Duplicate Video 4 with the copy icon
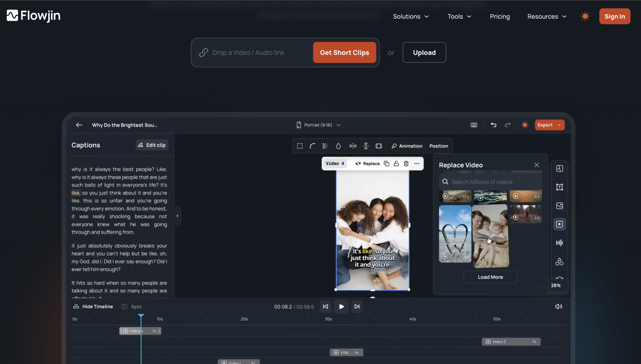Image resolution: width=641 pixels, height=364 pixels. click(387, 163)
